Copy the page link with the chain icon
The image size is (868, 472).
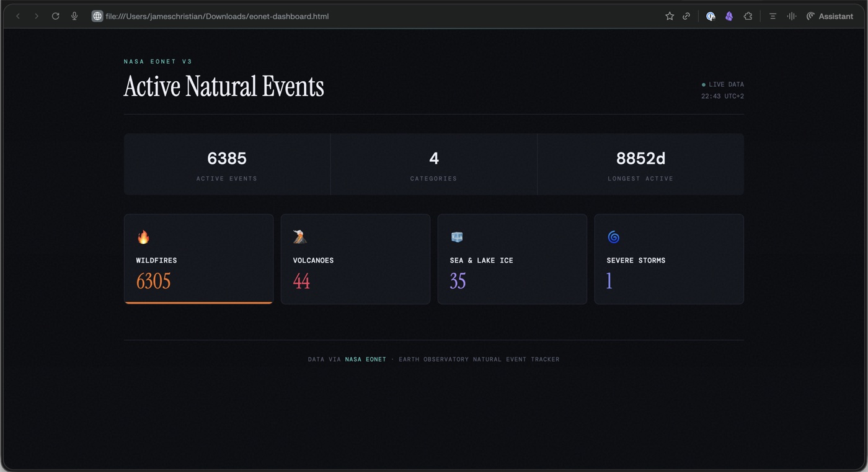(686, 16)
